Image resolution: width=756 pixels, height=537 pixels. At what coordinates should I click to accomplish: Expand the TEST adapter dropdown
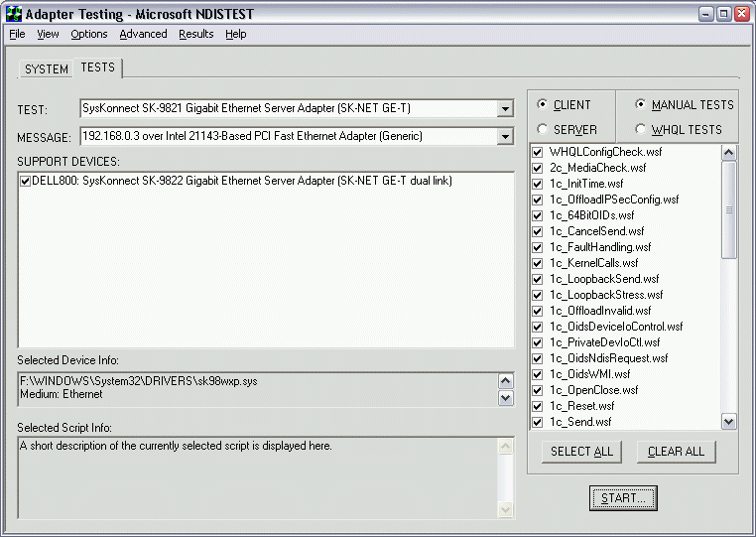pyautogui.click(x=505, y=108)
